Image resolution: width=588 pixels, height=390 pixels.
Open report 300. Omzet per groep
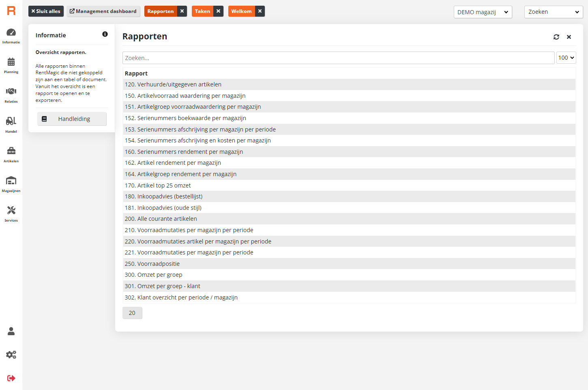point(349,275)
